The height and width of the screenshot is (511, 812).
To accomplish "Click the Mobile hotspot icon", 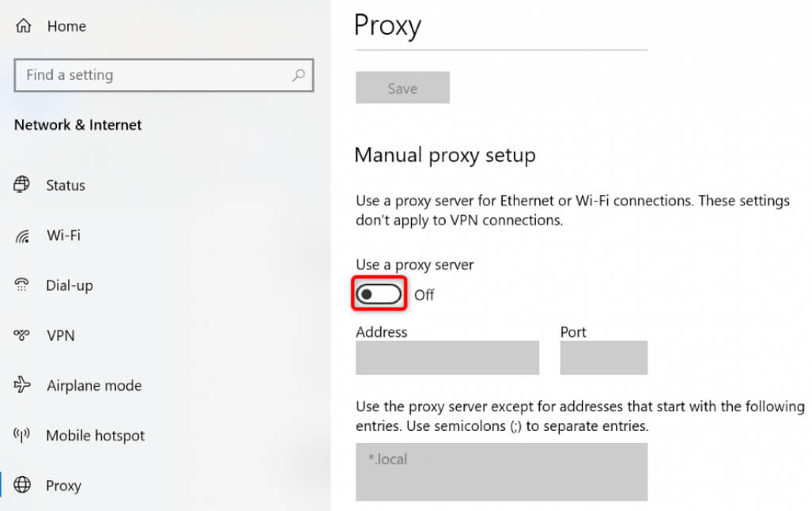I will 22,436.
